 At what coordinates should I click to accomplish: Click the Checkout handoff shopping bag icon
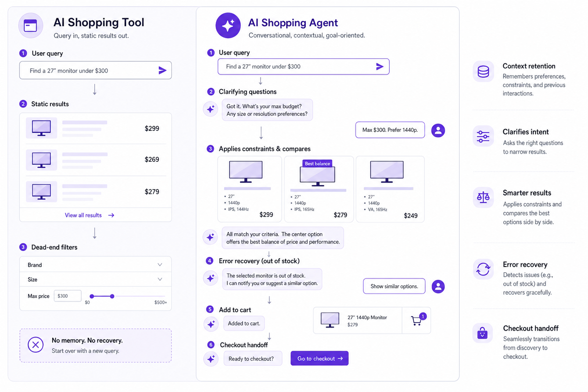(483, 333)
